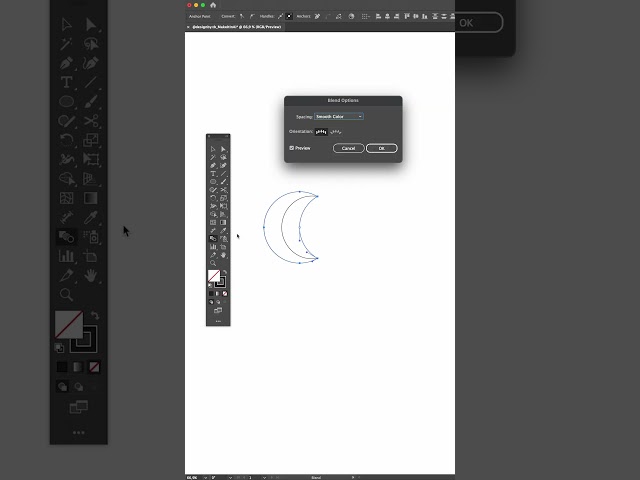This screenshot has width=640, height=480.
Task: Click the Home icon in the title bar
Action: tap(213, 5)
